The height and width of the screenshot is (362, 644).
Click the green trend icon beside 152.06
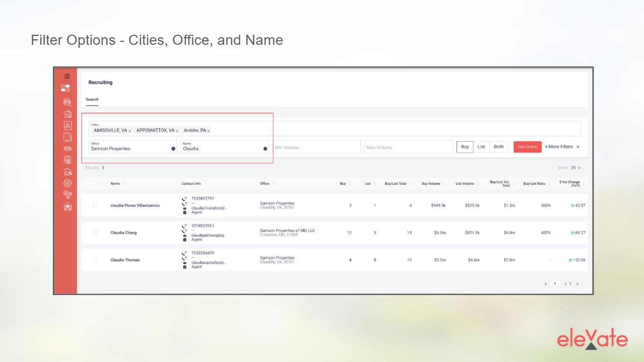pyautogui.click(x=570, y=260)
